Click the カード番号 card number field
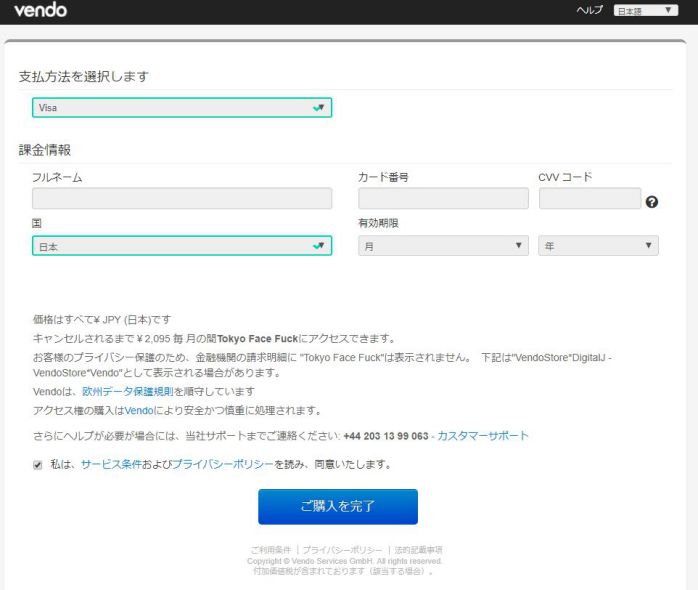Viewport: 698px width, 590px height. (x=443, y=199)
